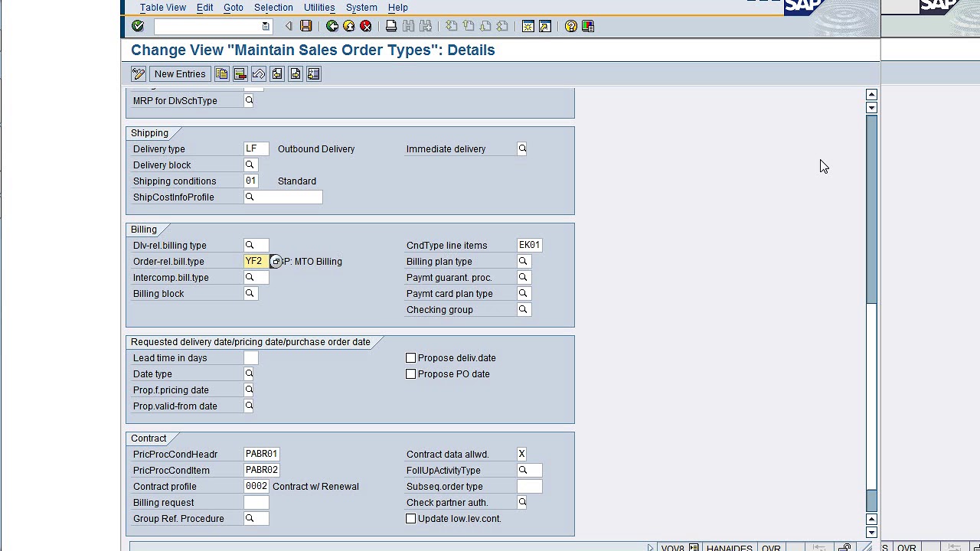The width and height of the screenshot is (980, 551).
Task: Open Date type value help
Action: (x=249, y=373)
